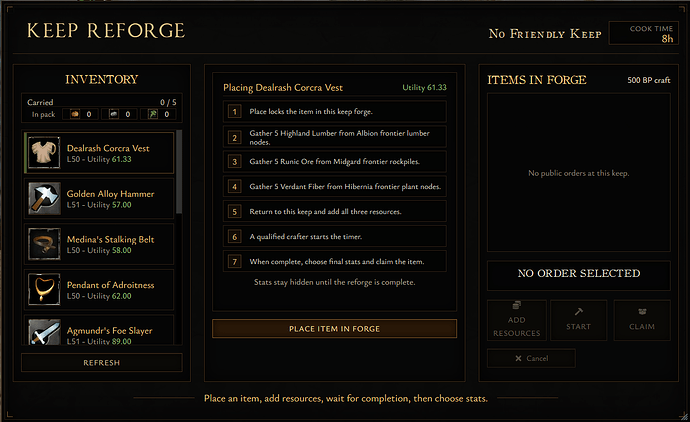Select step 7 choose final stats row
The image size is (690, 422).
(x=334, y=262)
